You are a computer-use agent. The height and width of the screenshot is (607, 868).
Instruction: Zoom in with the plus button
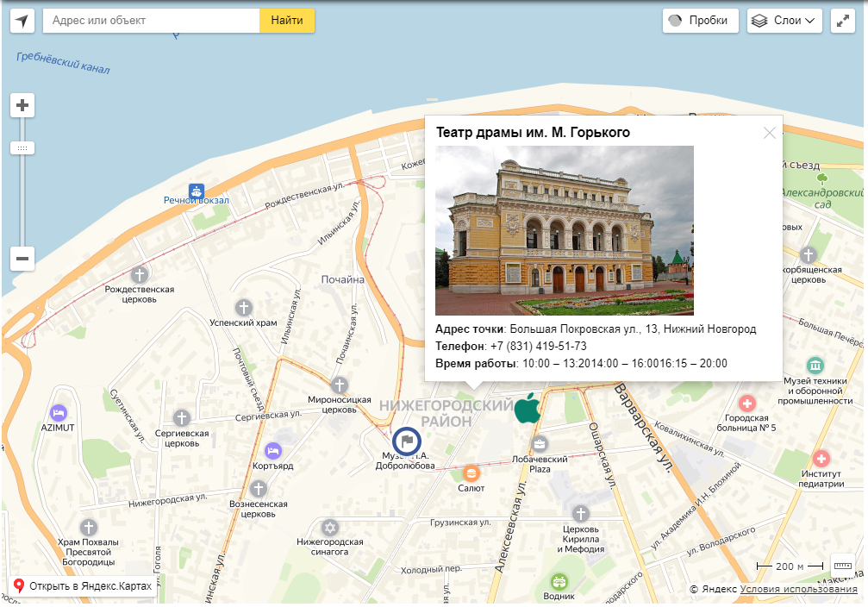pos(22,106)
